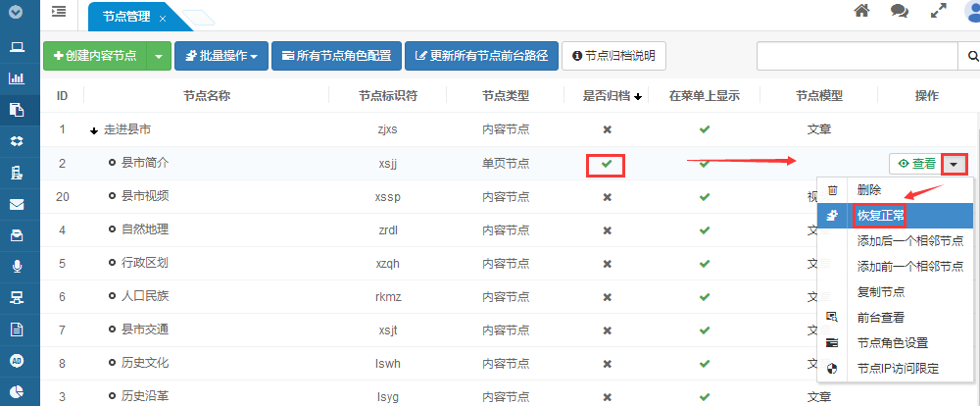Toggle archived checkmark for 县市简介 row

pos(607,164)
